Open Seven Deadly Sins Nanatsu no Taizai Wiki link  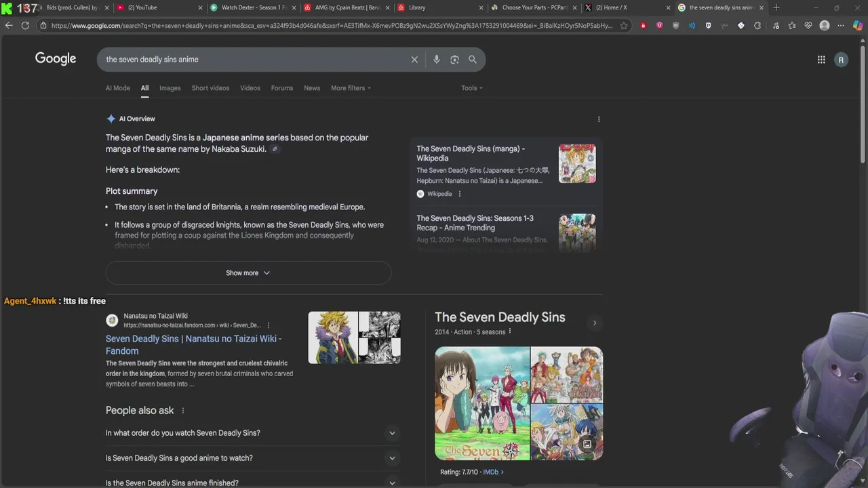[x=193, y=345]
